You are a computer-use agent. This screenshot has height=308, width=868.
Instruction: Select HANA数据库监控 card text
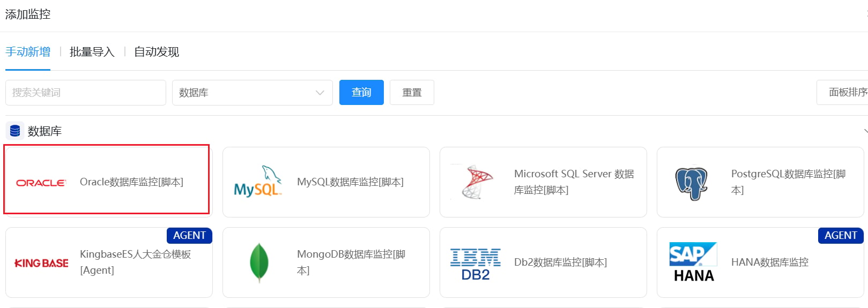point(770,262)
